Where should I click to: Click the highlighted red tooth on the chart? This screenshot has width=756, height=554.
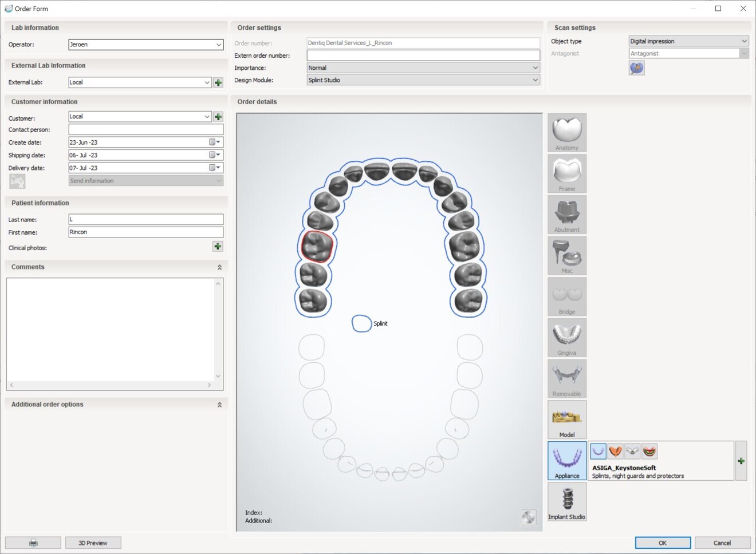[x=316, y=245]
